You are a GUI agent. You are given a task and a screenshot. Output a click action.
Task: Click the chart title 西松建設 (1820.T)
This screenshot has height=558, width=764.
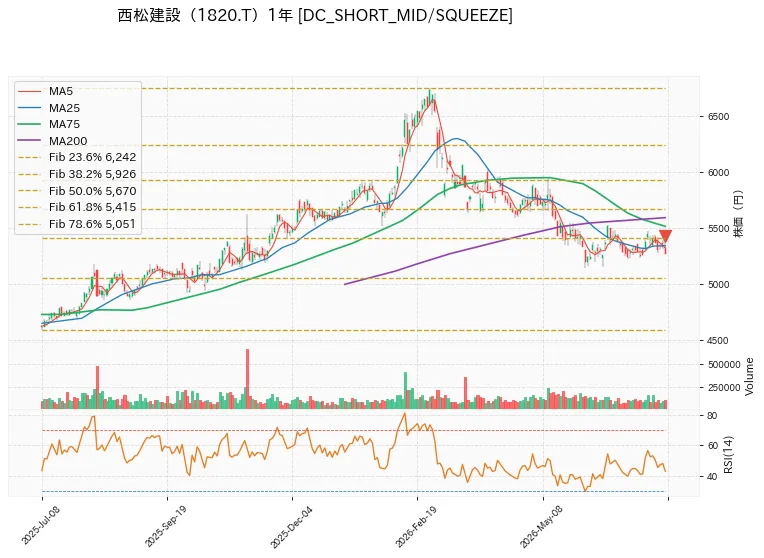pyautogui.click(x=192, y=16)
